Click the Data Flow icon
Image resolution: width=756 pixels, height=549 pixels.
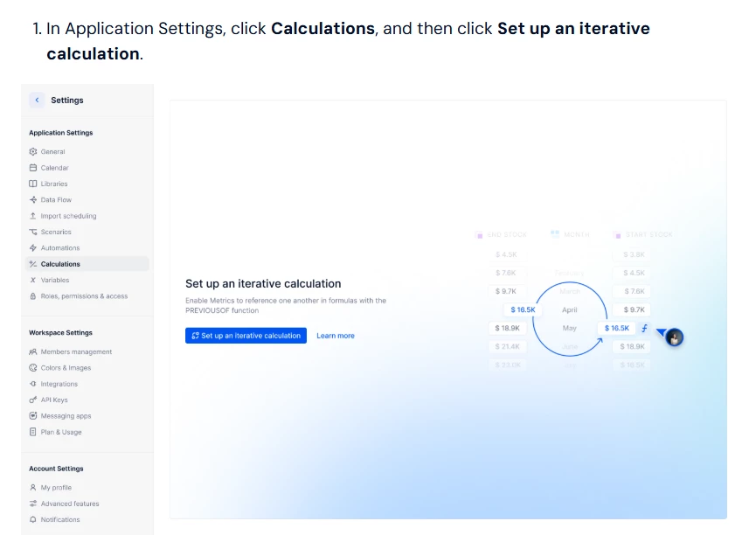click(33, 200)
